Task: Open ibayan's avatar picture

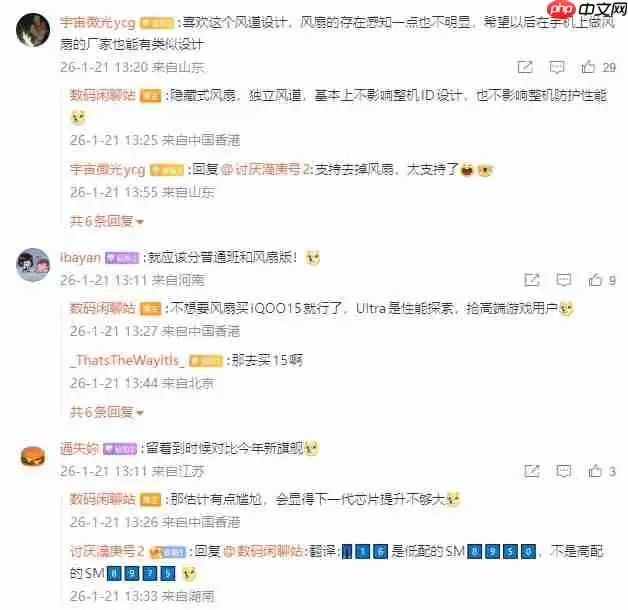Action: point(33,265)
